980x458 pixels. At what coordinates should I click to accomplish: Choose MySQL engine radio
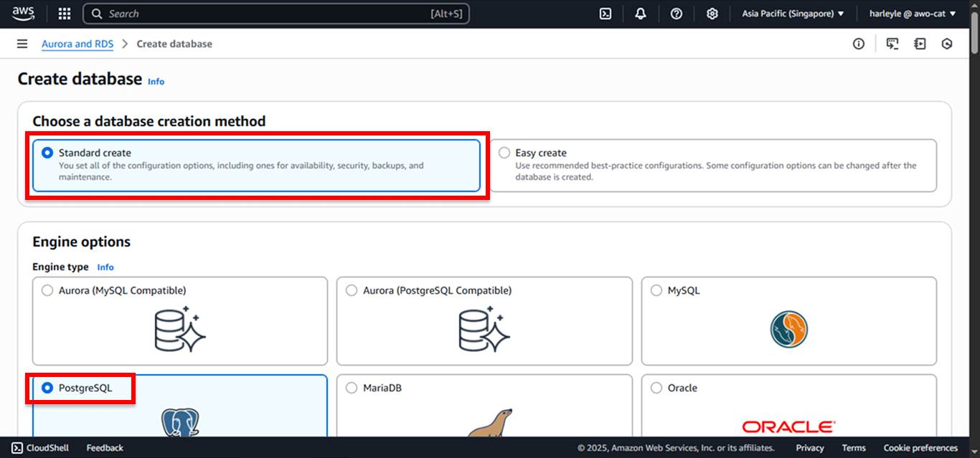(656, 290)
